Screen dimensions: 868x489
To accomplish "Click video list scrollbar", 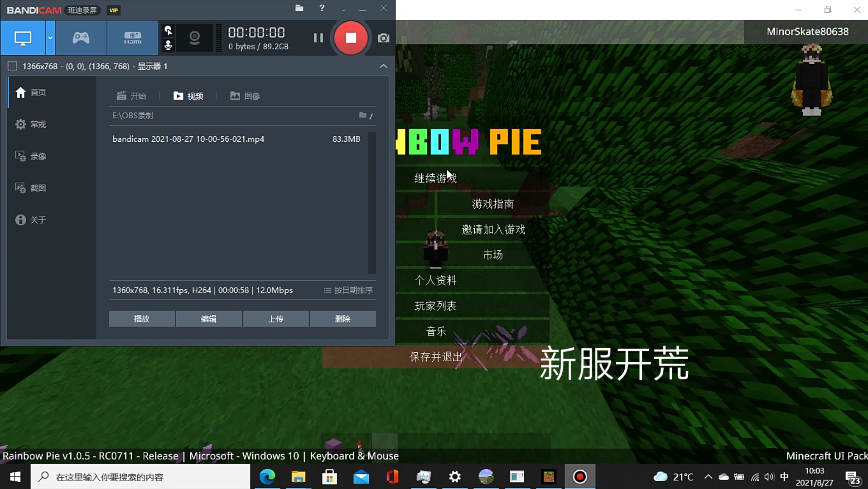I will pyautogui.click(x=372, y=203).
